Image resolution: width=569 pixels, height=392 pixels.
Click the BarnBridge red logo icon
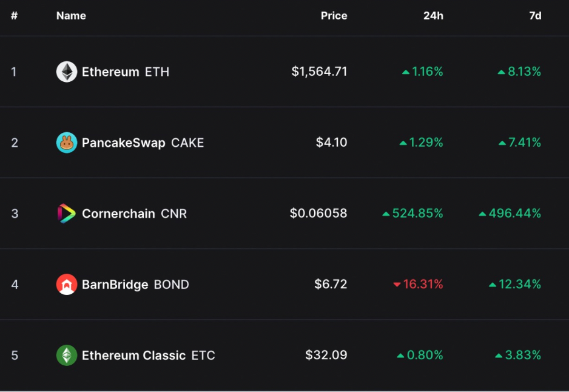tap(67, 284)
